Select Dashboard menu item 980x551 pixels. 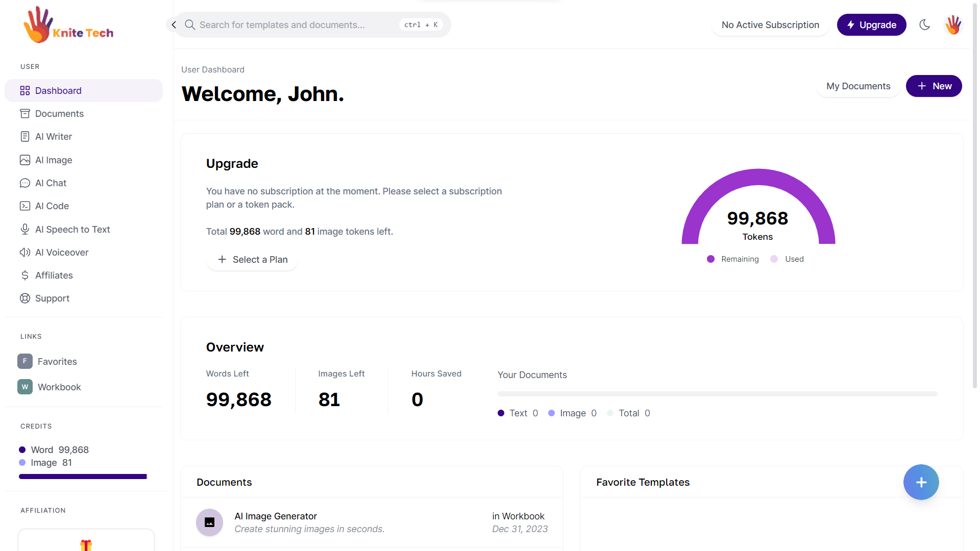(x=58, y=91)
